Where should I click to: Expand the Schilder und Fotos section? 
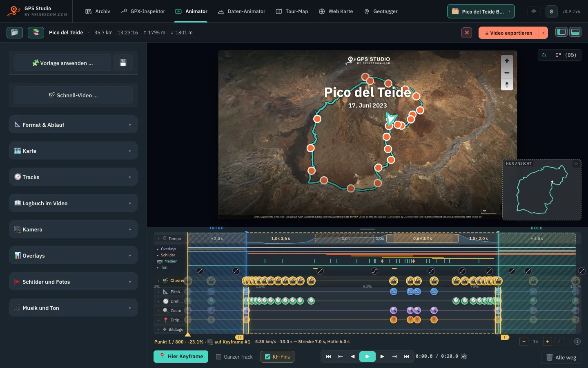(x=73, y=282)
